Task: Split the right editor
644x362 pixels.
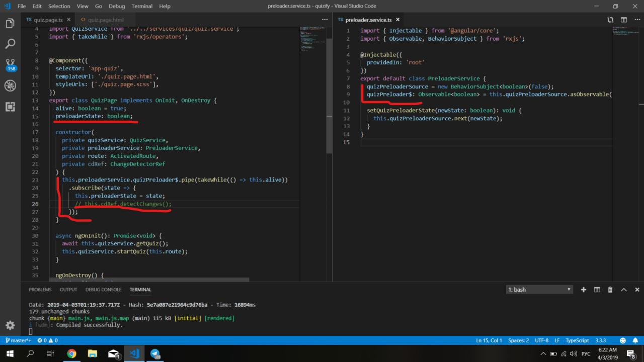Action: coord(624,20)
